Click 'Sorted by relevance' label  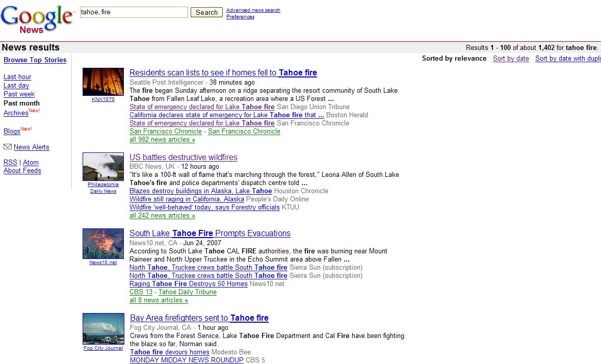click(x=454, y=58)
